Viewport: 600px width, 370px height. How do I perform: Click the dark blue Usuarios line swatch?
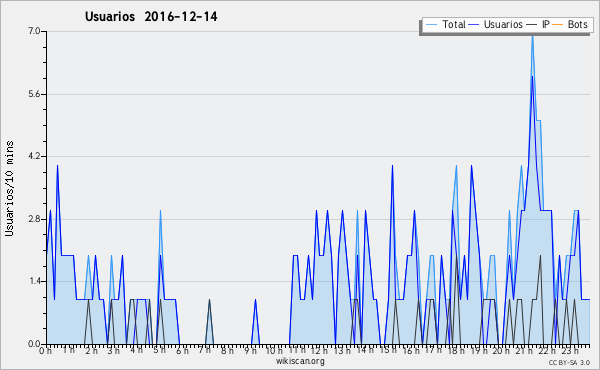point(474,25)
